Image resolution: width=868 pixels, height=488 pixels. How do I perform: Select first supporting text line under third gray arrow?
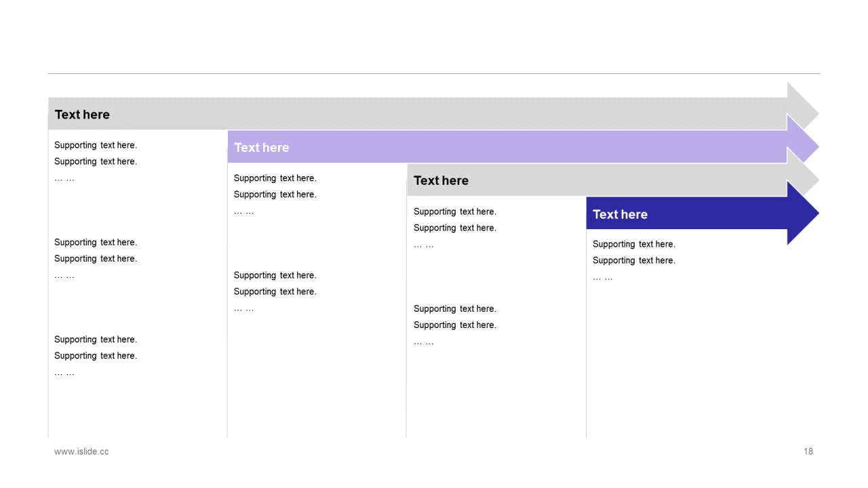[x=455, y=211]
